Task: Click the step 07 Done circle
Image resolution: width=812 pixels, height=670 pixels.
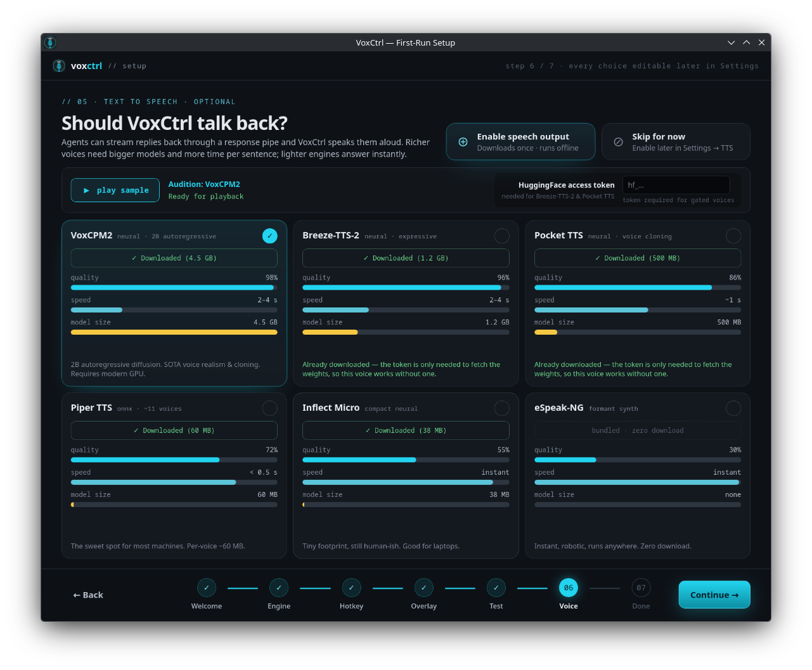Action: [x=641, y=588]
